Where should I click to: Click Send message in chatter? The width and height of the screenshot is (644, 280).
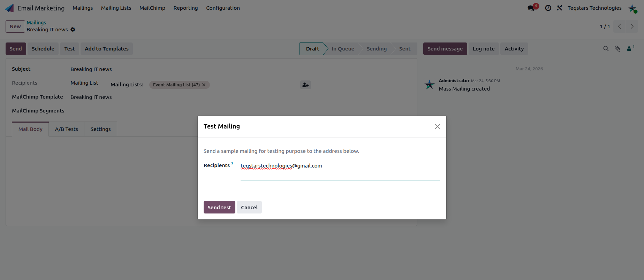[x=445, y=49]
